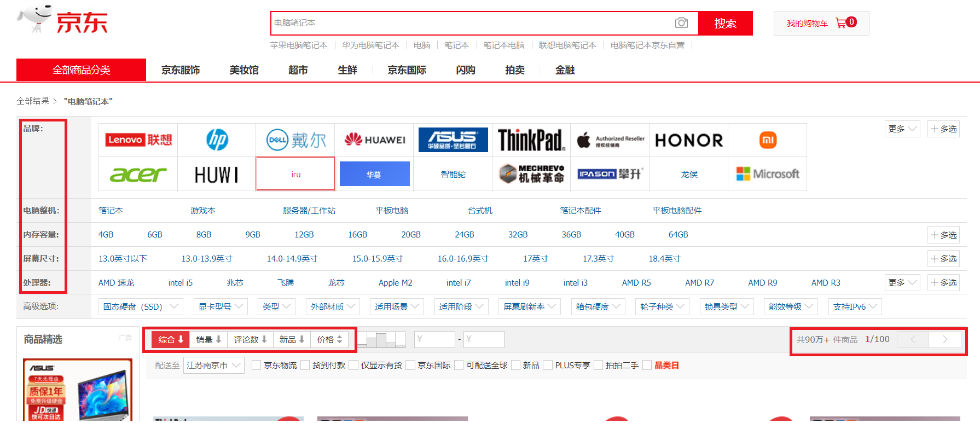This screenshot has width=980, height=423.
Task: Go to next results page arrow
Action: (945, 340)
